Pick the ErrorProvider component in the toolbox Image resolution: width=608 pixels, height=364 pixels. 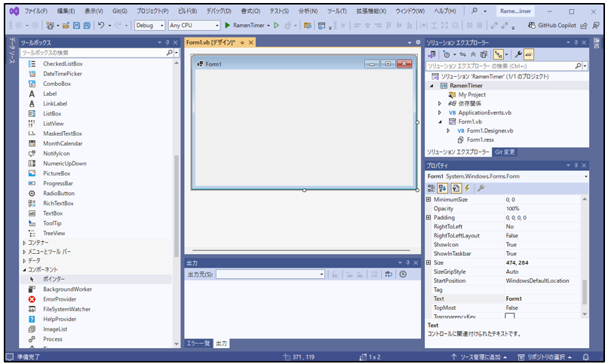point(59,299)
